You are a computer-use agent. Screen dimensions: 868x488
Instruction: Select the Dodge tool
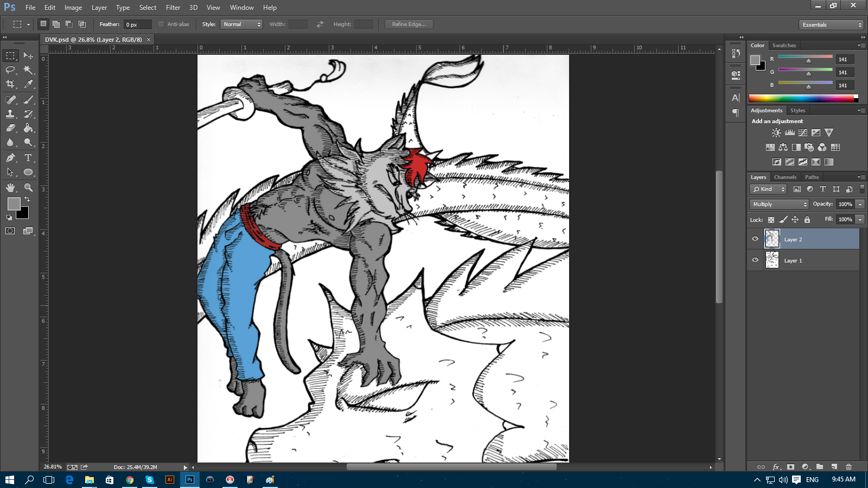pos(28,142)
